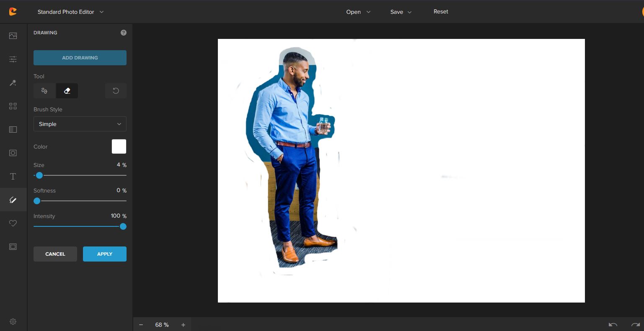This screenshot has height=331, width=644.
Task: Expand the Brush Style dropdown
Action: [80, 124]
